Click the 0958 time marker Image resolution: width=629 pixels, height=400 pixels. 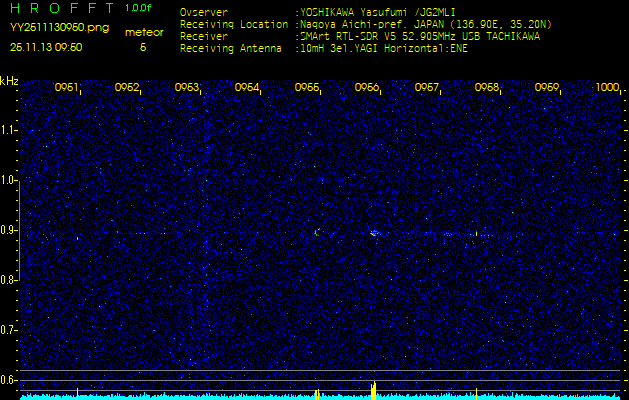coord(487,87)
